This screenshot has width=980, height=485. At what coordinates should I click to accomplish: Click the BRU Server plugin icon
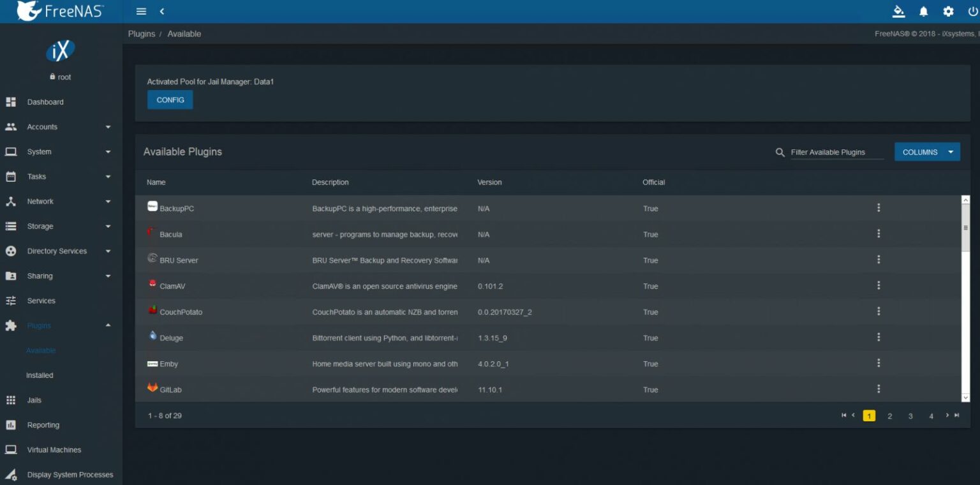152,258
